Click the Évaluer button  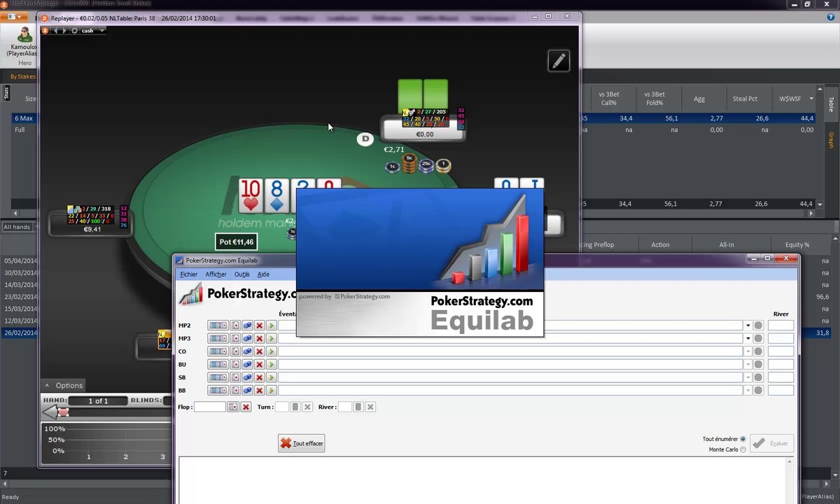click(771, 443)
